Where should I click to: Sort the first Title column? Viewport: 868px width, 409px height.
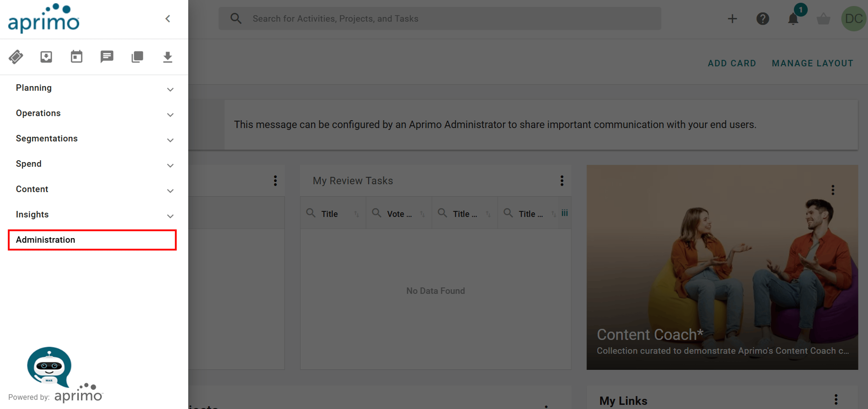coord(356,214)
